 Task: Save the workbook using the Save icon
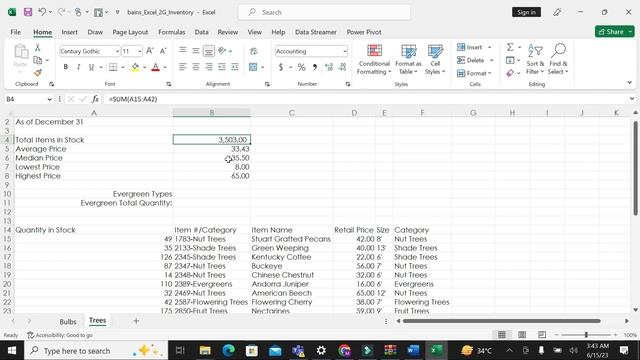coord(28,12)
